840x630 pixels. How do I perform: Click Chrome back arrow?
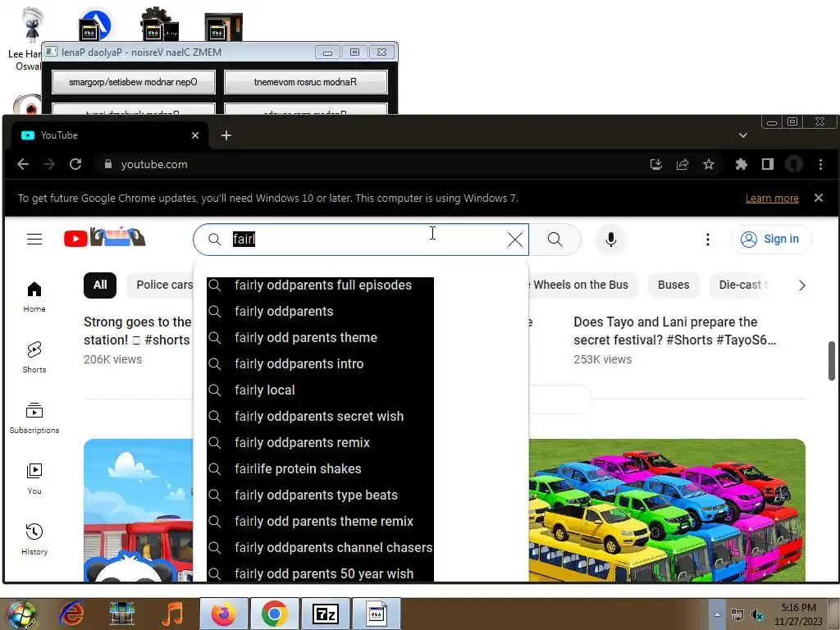(23, 164)
